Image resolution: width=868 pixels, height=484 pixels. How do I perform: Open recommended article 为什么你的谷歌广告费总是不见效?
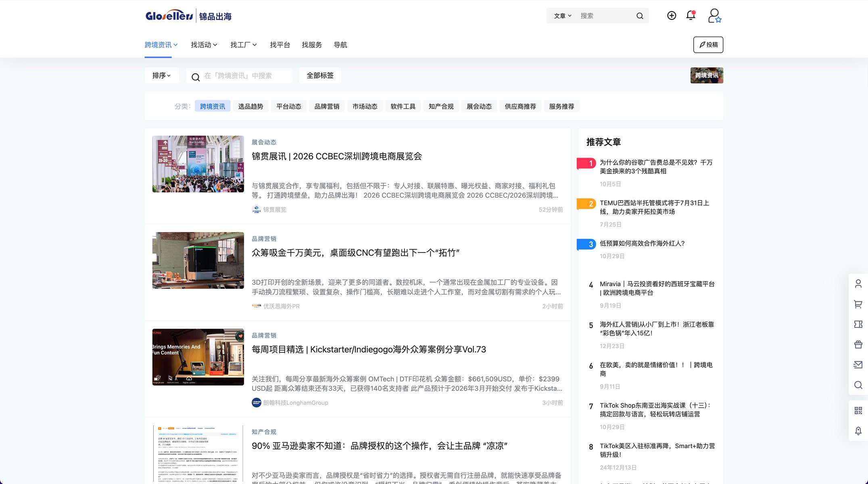click(656, 167)
